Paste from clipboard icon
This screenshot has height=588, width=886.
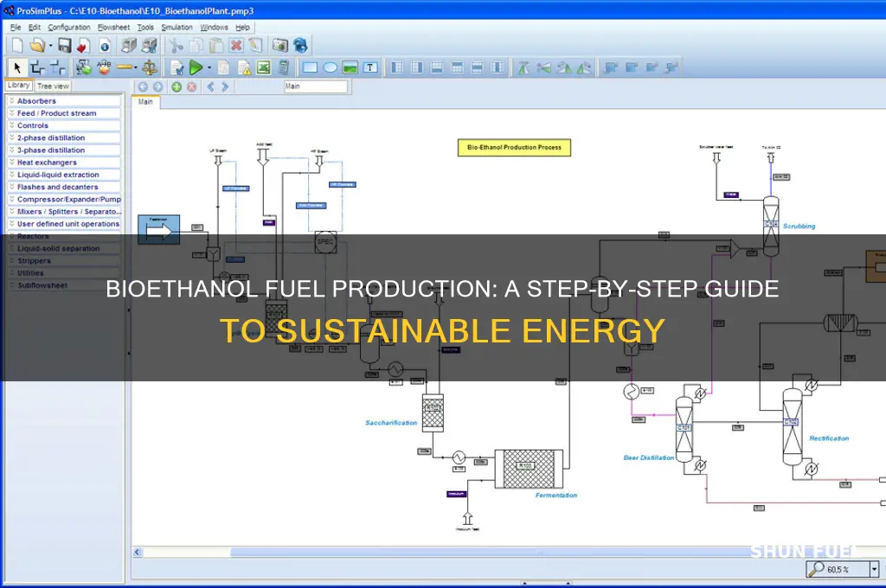[x=215, y=46]
